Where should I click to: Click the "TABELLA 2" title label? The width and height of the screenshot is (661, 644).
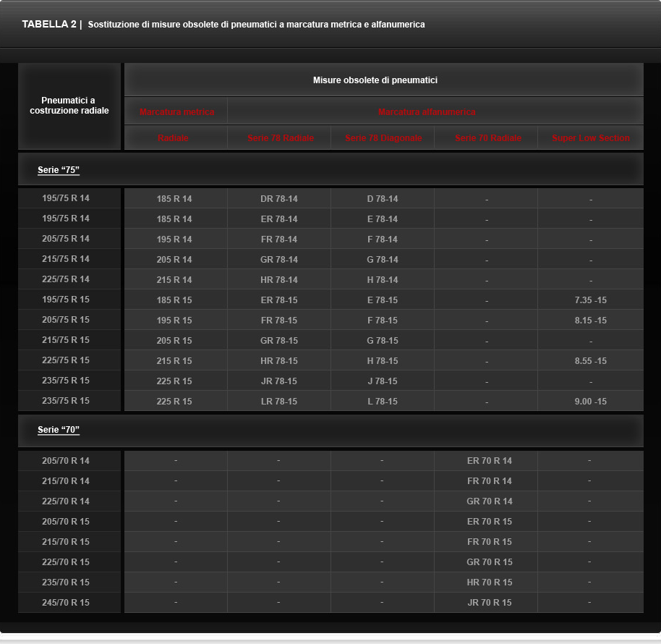[x=49, y=25]
